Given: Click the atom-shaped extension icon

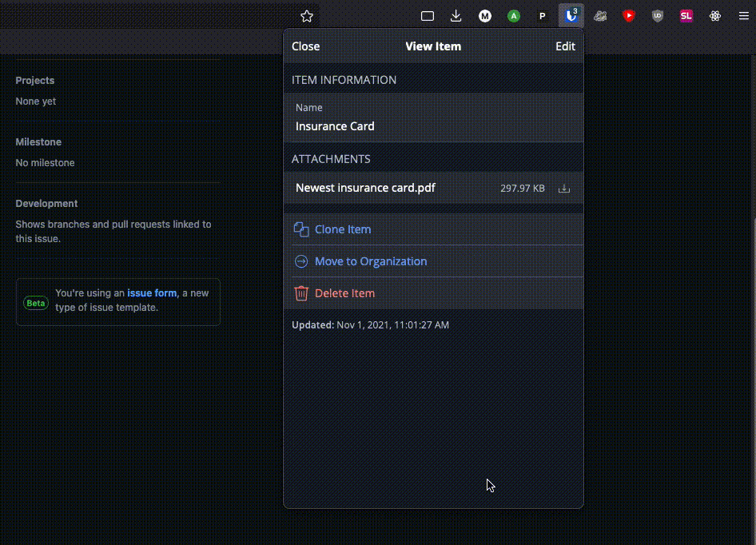Looking at the screenshot, I should point(714,15).
